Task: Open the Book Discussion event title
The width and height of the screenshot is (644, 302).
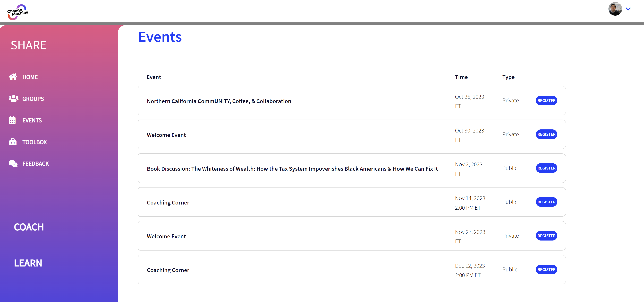Action: pyautogui.click(x=292, y=169)
